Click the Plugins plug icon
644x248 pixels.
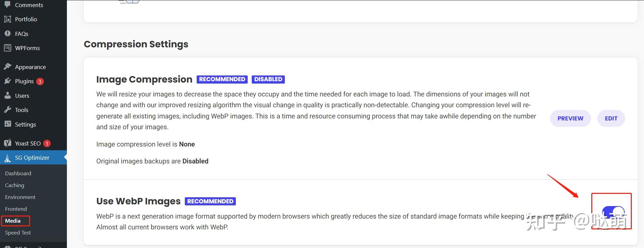click(x=7, y=81)
